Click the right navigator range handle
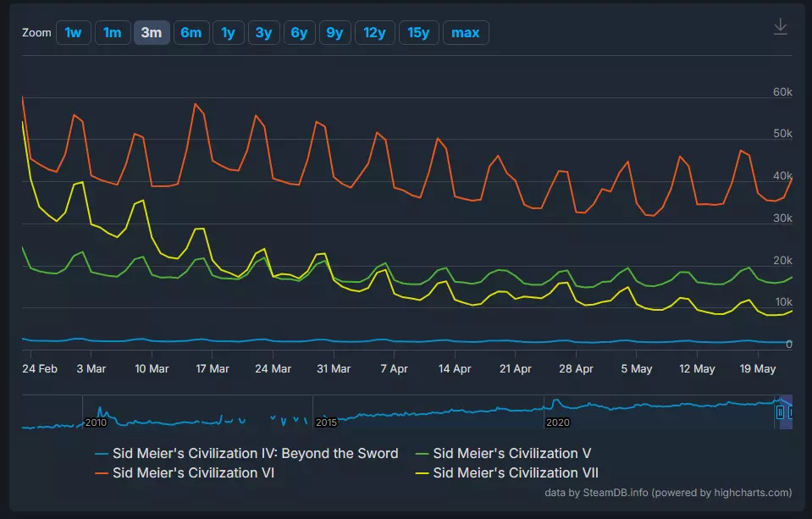 coord(791,412)
